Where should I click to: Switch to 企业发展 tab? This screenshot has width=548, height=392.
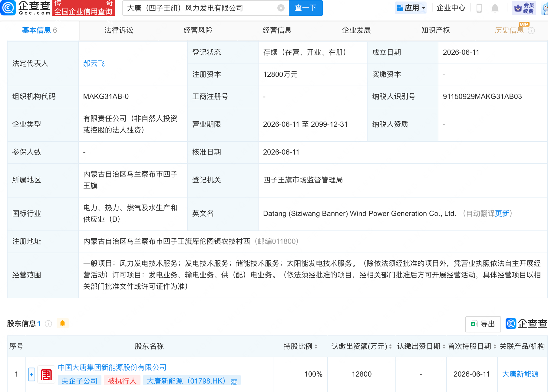[x=357, y=30]
